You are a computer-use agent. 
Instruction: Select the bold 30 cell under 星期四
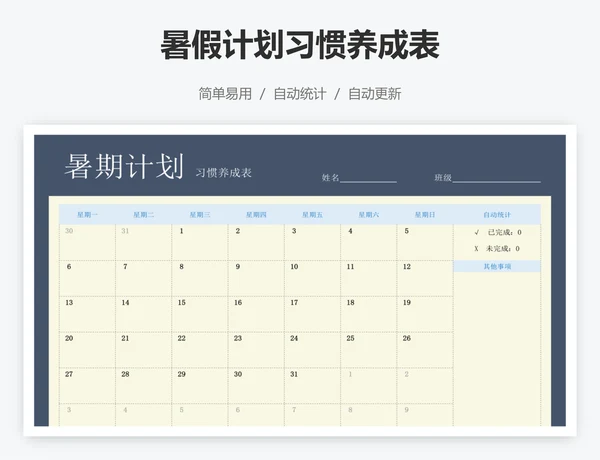point(256,386)
